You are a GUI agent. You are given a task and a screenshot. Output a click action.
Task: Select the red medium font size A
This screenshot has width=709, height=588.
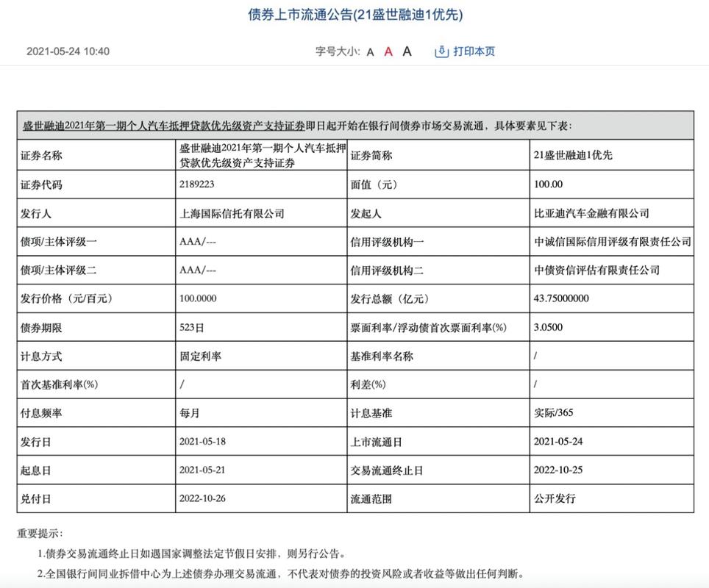coord(388,52)
